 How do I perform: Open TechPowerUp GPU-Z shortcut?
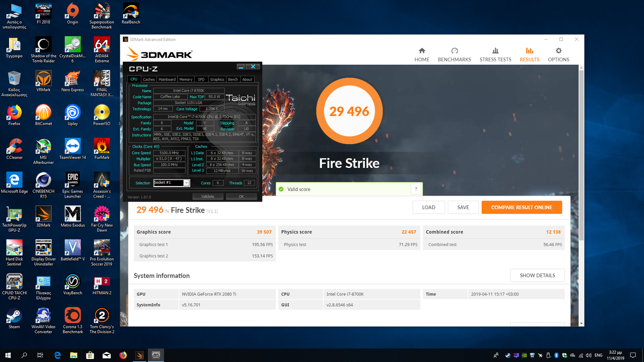tap(14, 219)
